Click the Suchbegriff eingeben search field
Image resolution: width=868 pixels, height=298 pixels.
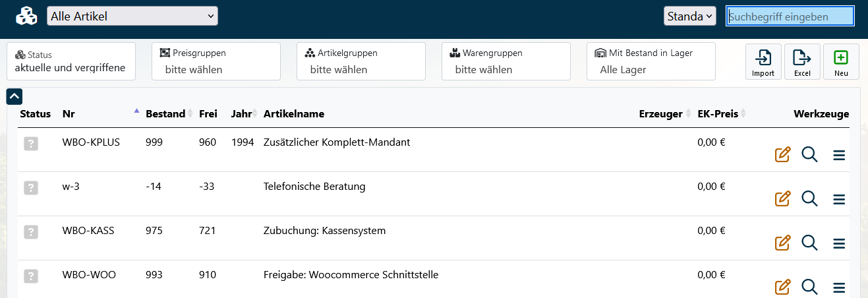click(790, 16)
